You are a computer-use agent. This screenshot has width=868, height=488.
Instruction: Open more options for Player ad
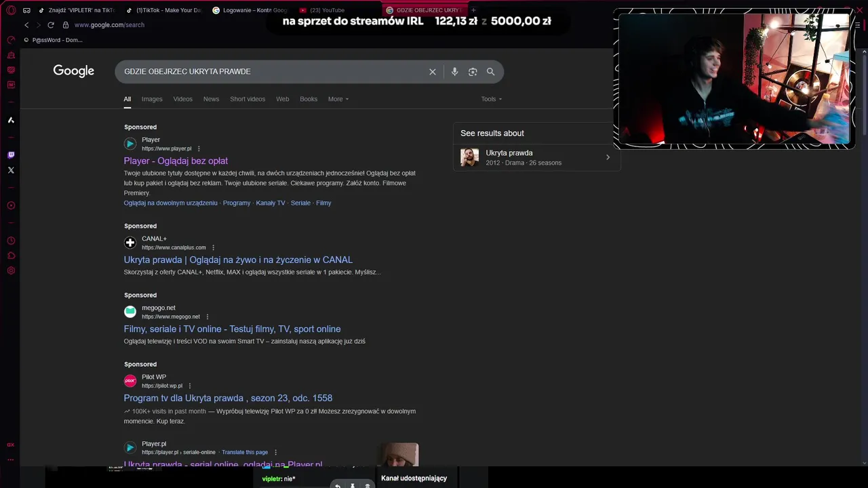click(x=199, y=149)
